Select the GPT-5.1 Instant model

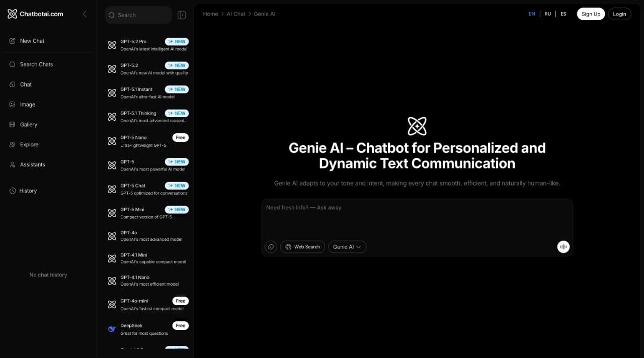coord(148,93)
